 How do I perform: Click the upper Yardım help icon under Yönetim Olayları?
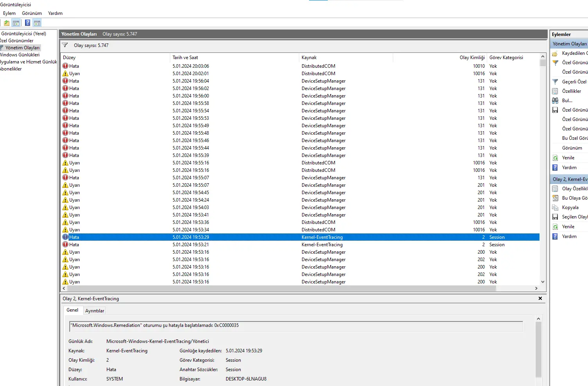pyautogui.click(x=555, y=168)
